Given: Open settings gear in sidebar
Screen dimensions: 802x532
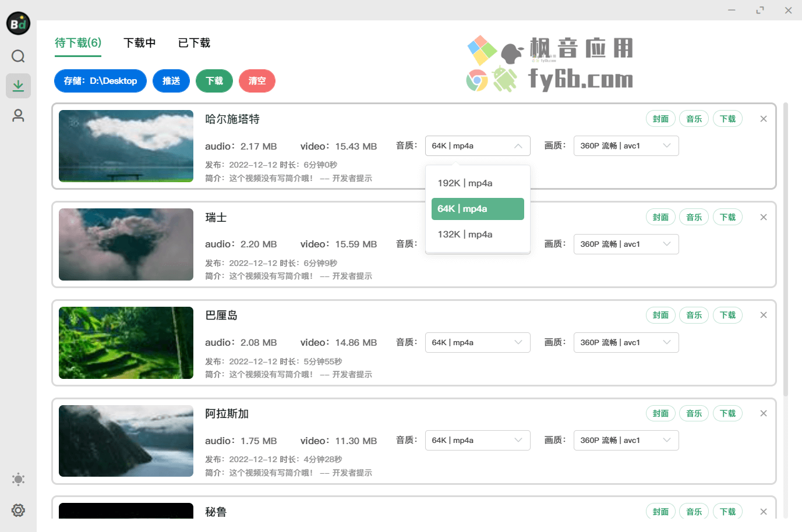Looking at the screenshot, I should click(x=18, y=510).
